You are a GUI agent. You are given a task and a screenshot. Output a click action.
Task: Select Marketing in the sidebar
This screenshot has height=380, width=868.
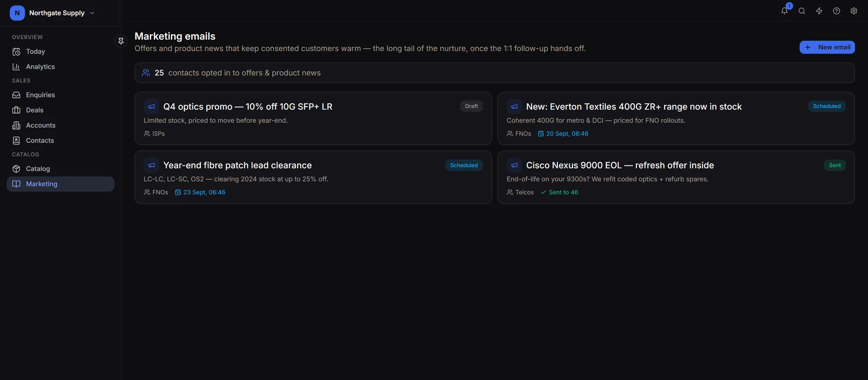(60, 184)
